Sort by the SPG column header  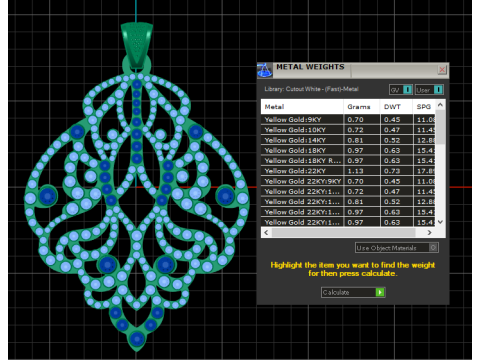424,107
